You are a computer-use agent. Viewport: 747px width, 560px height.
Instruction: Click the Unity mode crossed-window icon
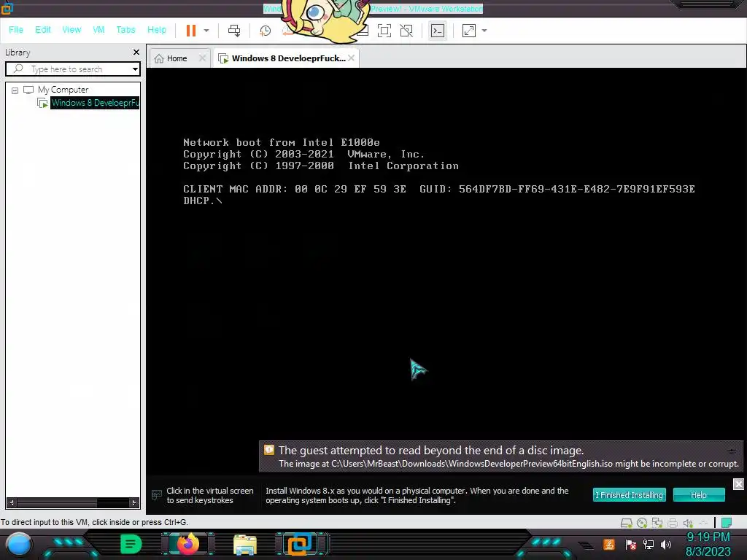tap(406, 31)
